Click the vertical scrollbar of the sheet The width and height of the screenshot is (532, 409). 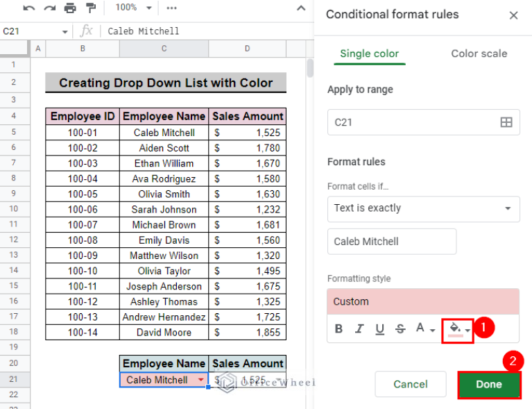tap(310, 68)
